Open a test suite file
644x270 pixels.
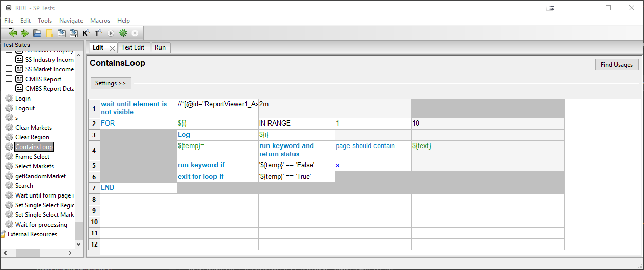click(37, 33)
